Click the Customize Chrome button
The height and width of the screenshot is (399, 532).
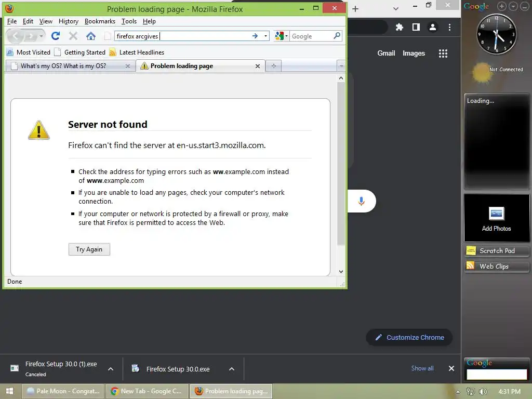(409, 338)
